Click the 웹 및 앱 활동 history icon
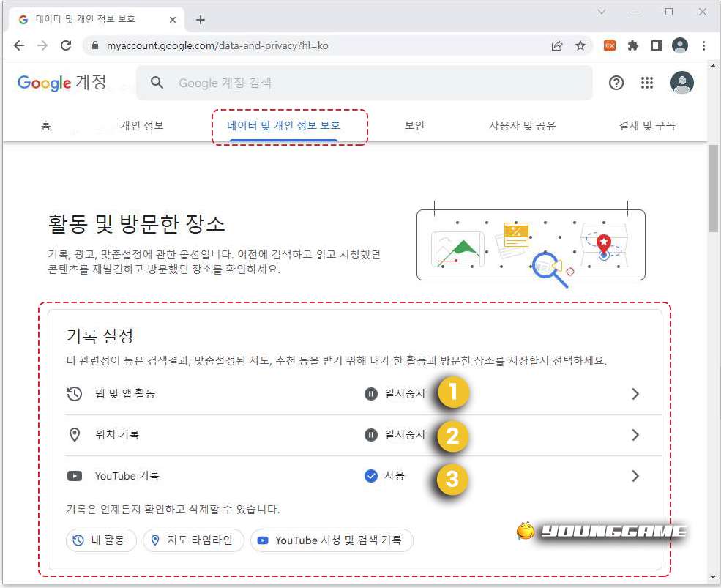721x588 pixels. coord(75,394)
